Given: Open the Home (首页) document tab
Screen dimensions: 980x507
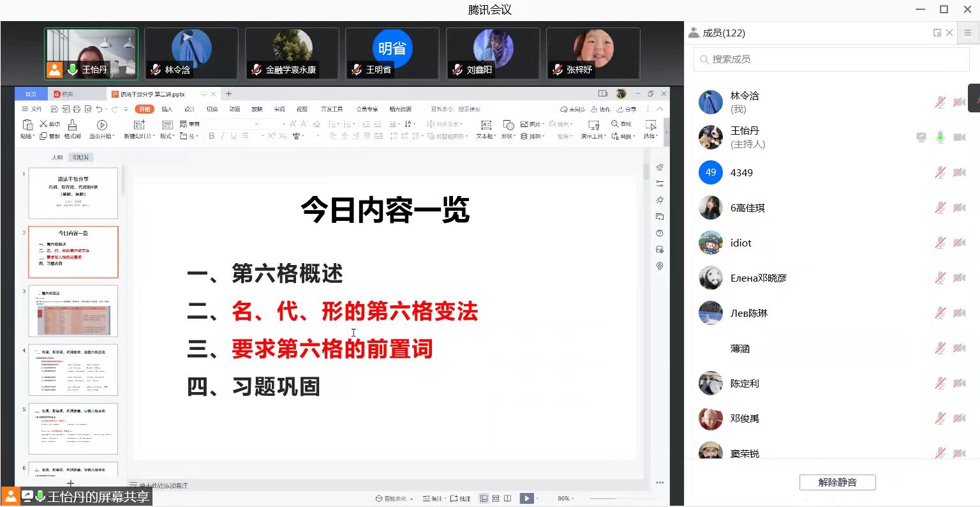Looking at the screenshot, I should click(31, 94).
